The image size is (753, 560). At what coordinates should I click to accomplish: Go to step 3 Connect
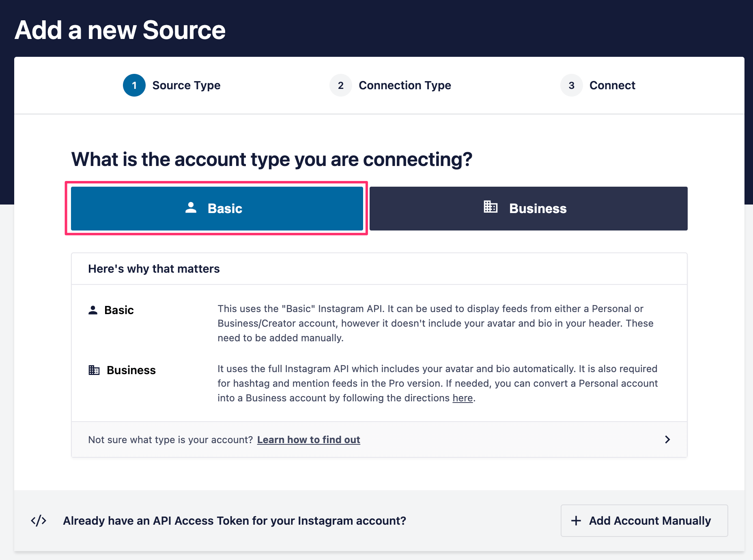click(x=598, y=85)
